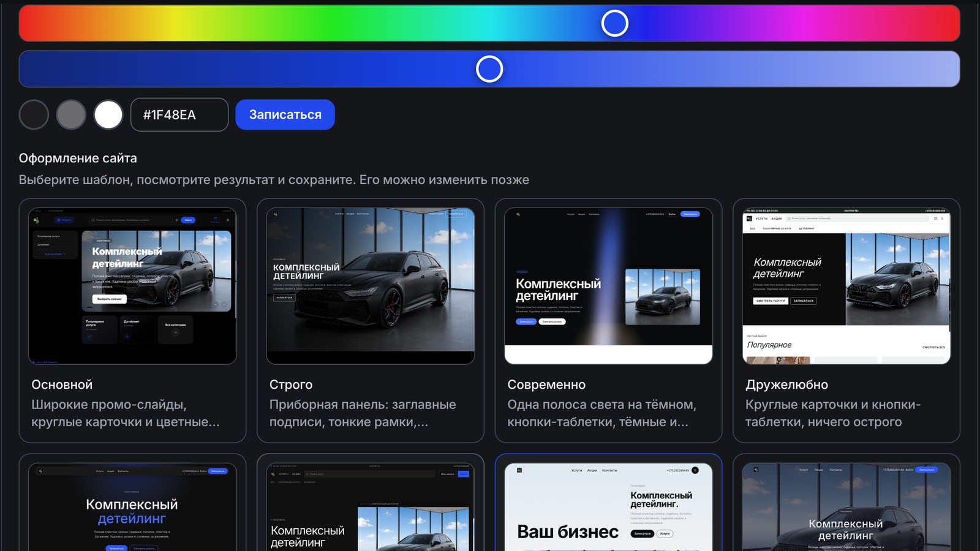Select the Строго template preview image
This screenshot has height=551, width=980.
tap(371, 286)
